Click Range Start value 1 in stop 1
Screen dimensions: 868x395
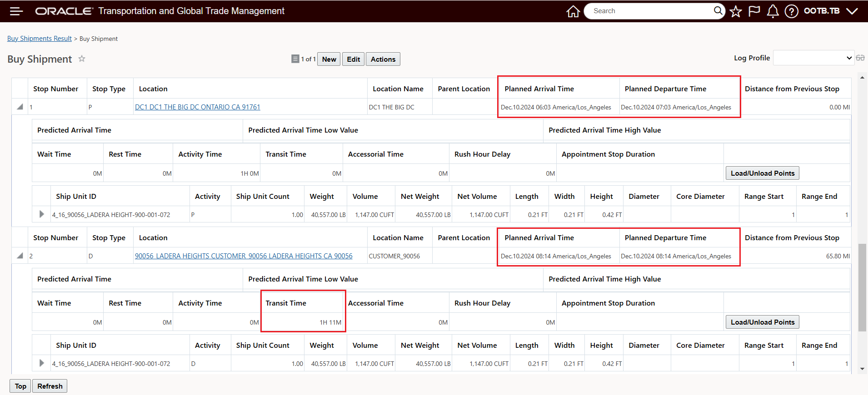tap(793, 215)
